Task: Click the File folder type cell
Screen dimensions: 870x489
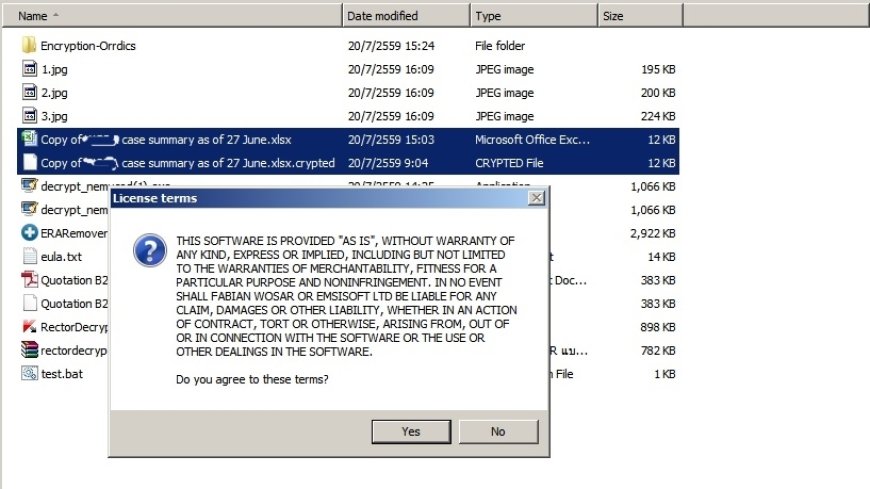Action: (500, 46)
